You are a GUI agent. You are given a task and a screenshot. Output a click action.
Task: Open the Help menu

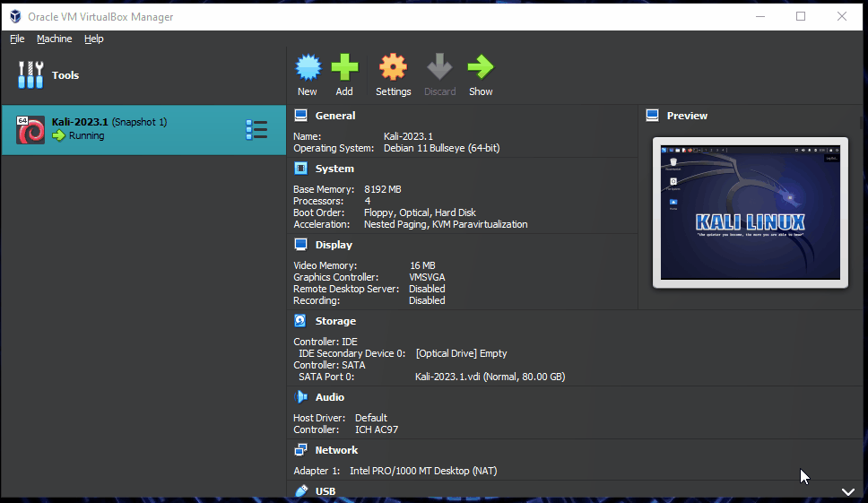93,39
